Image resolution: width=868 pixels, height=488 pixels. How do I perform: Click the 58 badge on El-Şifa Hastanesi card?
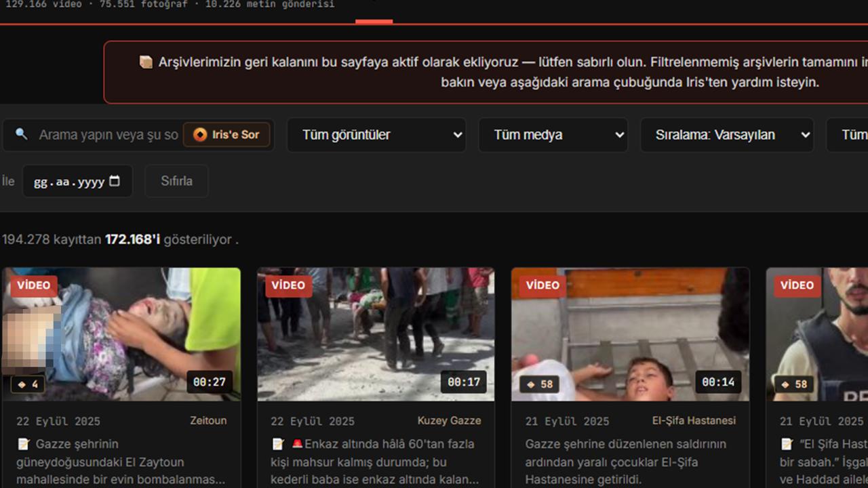pyautogui.click(x=541, y=384)
